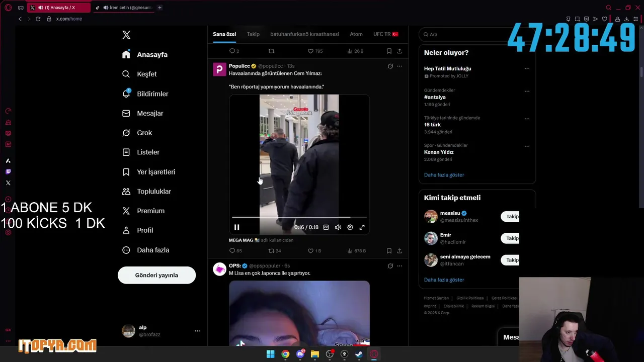The width and height of the screenshot is (644, 362).
Task: Follow messisu with Takip button
Action: tap(510, 217)
